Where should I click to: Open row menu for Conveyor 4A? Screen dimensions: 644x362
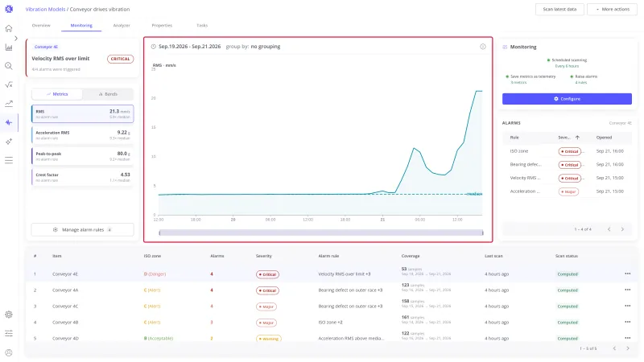point(627,290)
